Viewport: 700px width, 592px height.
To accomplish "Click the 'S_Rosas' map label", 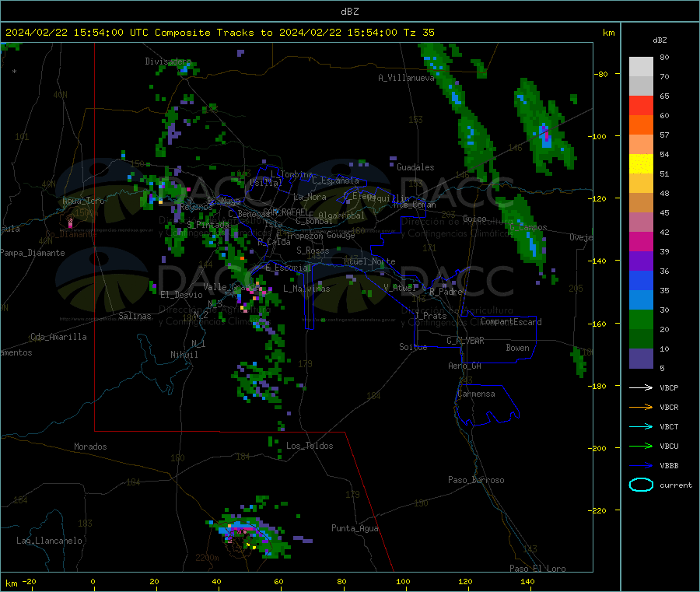I will tap(313, 250).
